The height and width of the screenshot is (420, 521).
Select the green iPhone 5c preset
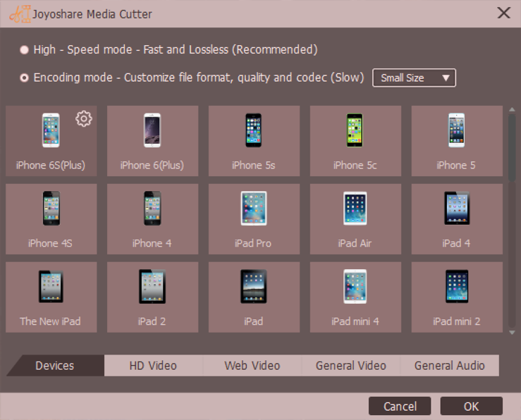point(355,141)
